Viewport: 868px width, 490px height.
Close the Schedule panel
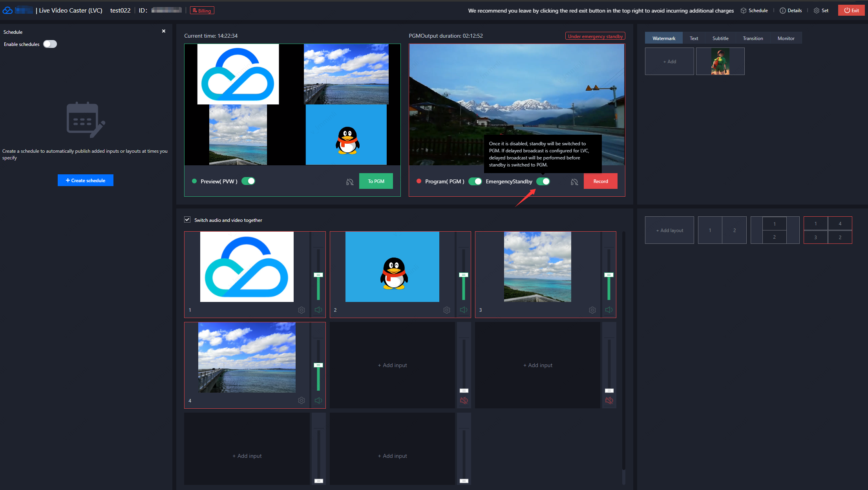tap(164, 31)
